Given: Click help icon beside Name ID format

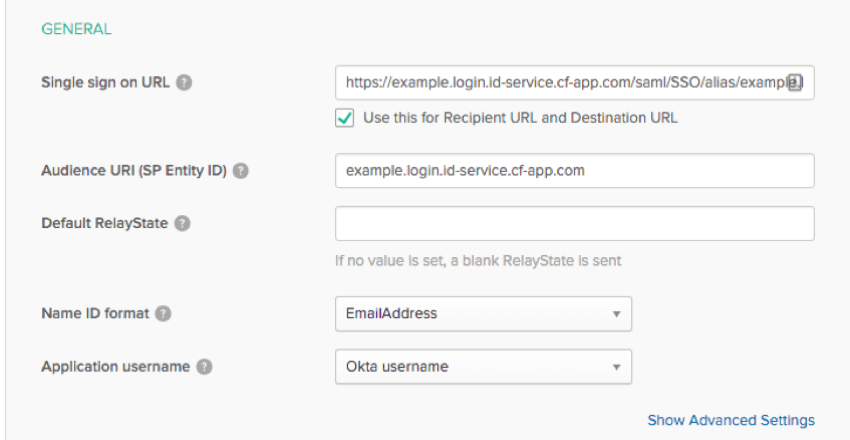Looking at the screenshot, I should (163, 314).
